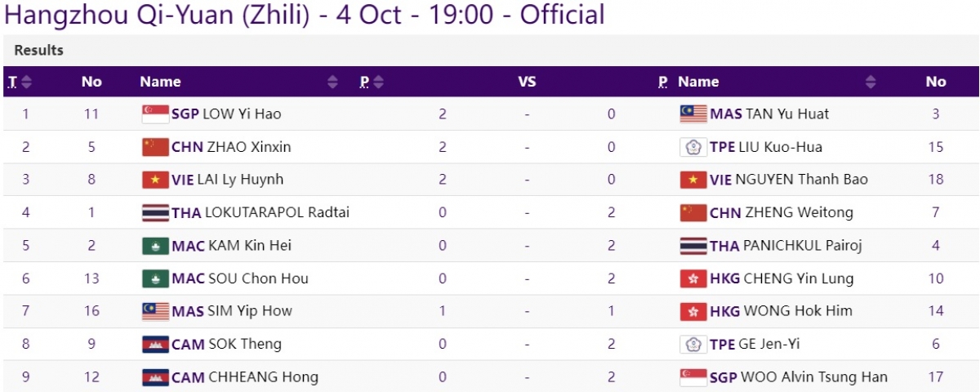Image resolution: width=980 pixels, height=392 pixels.
Task: Sort left Name column using arrows
Action: (x=332, y=82)
